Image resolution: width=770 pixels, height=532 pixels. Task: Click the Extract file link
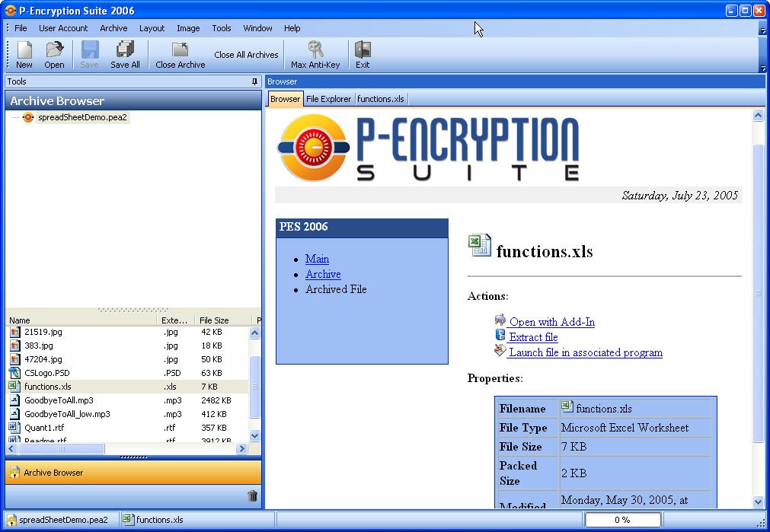click(x=533, y=337)
